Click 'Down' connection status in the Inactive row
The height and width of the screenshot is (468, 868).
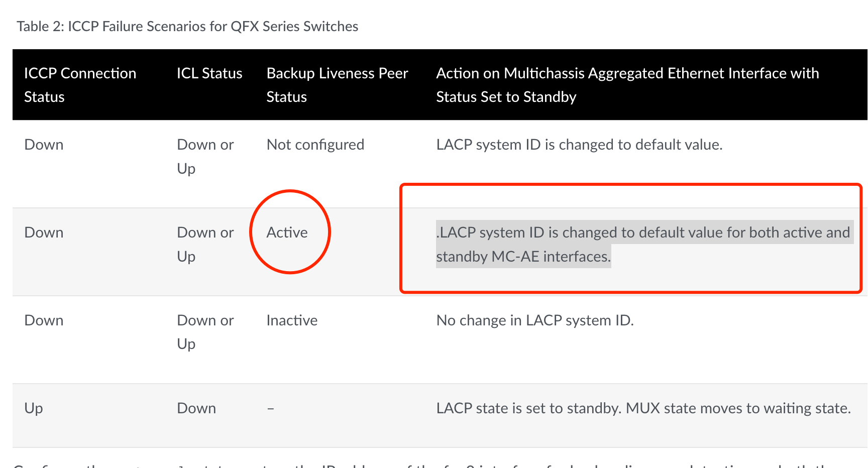pyautogui.click(x=44, y=320)
